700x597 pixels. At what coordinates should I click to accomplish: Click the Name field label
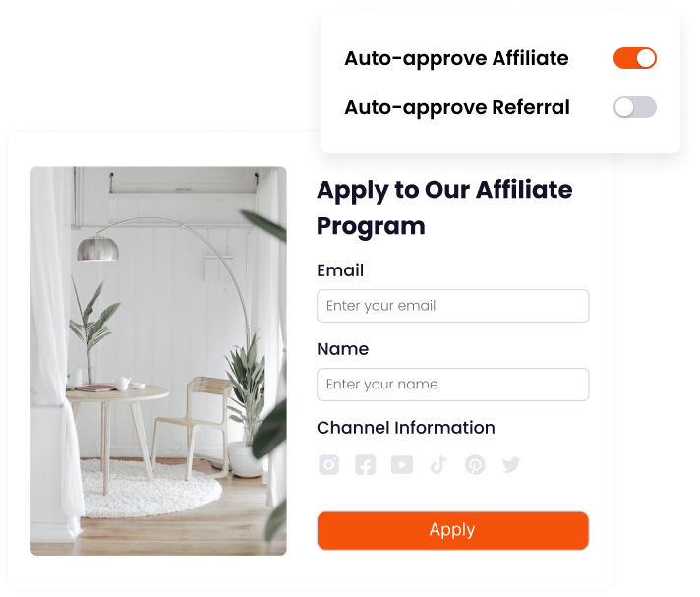[x=343, y=349]
